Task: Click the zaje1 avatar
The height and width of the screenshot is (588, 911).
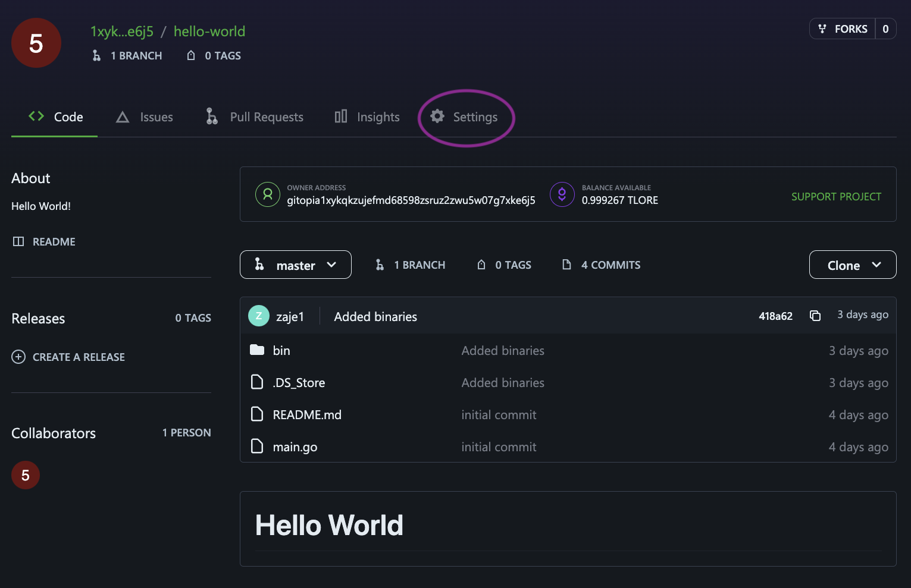Action: tap(259, 316)
